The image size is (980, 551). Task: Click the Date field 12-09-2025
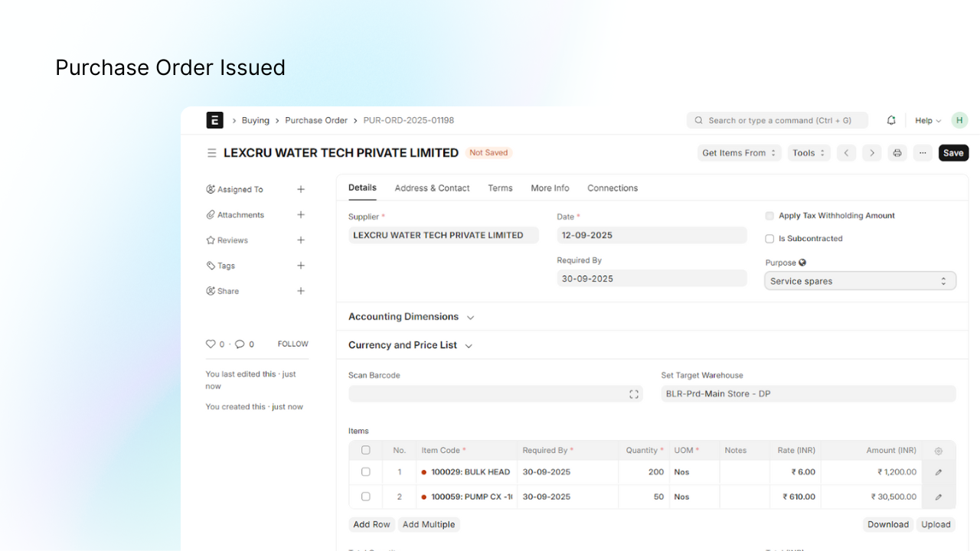(x=652, y=235)
